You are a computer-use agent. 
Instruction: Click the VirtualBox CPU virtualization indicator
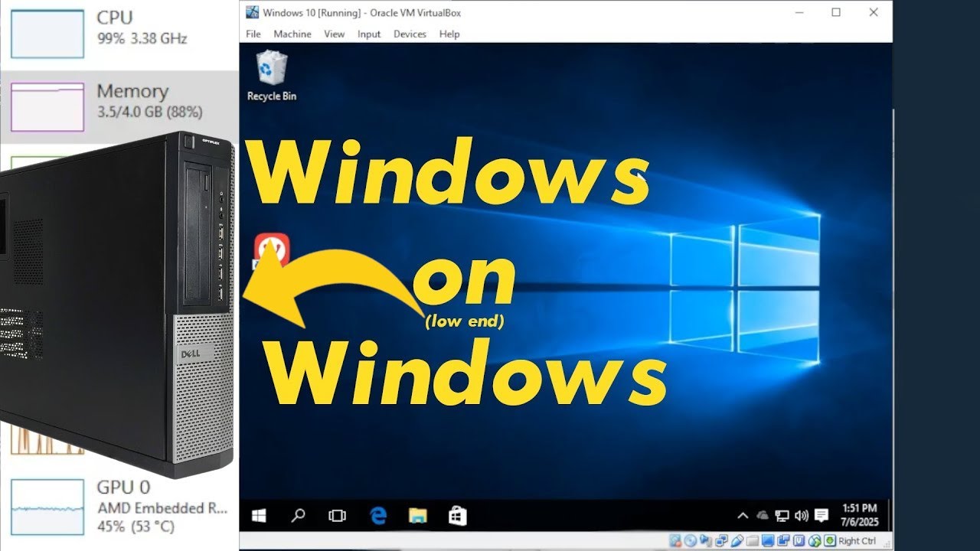click(x=799, y=541)
